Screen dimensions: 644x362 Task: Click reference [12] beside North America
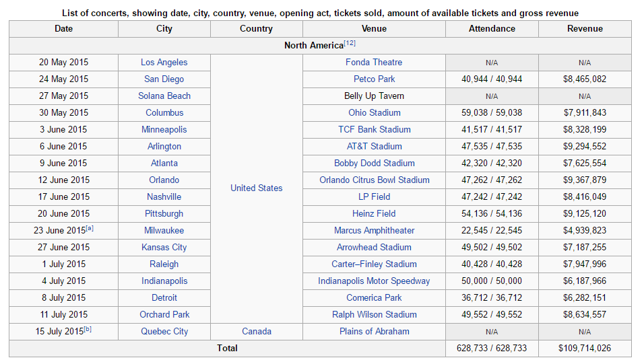(350, 43)
